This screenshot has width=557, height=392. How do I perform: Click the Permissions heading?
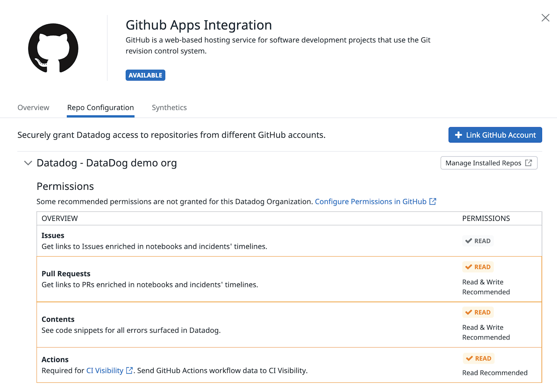(65, 186)
